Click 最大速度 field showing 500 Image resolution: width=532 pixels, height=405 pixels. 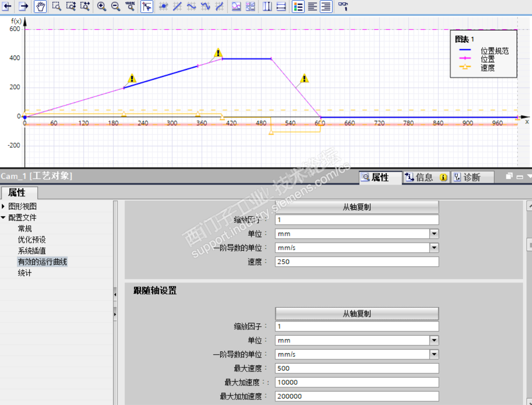[x=356, y=368]
